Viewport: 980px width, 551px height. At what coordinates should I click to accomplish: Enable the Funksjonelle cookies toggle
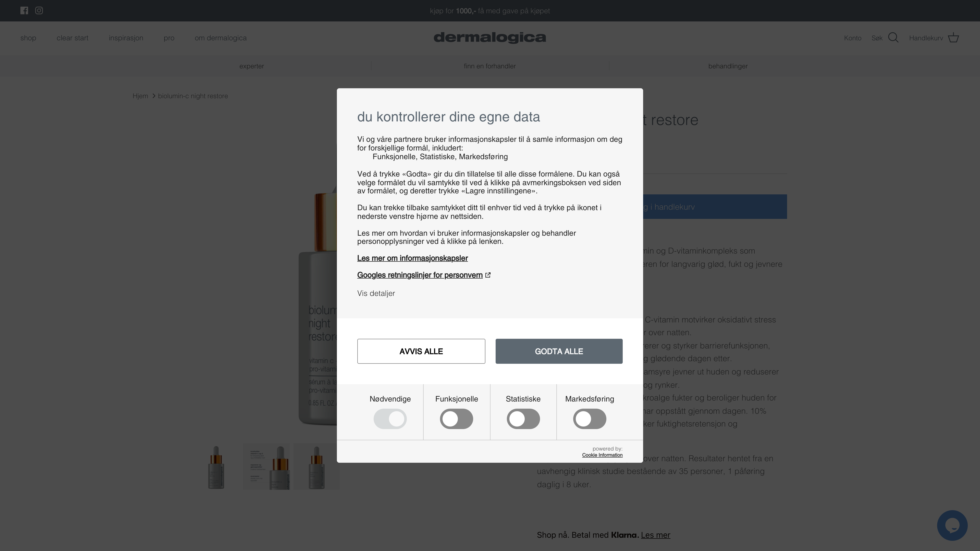click(x=457, y=419)
